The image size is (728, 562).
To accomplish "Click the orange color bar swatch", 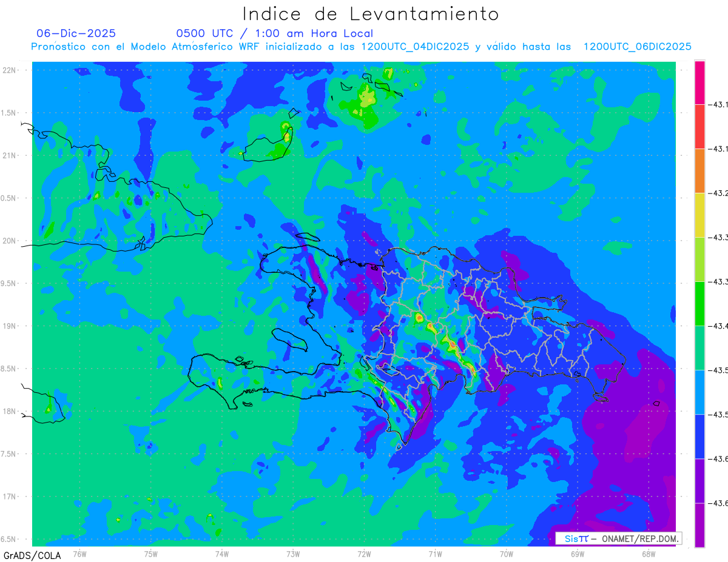I will click(x=699, y=171).
